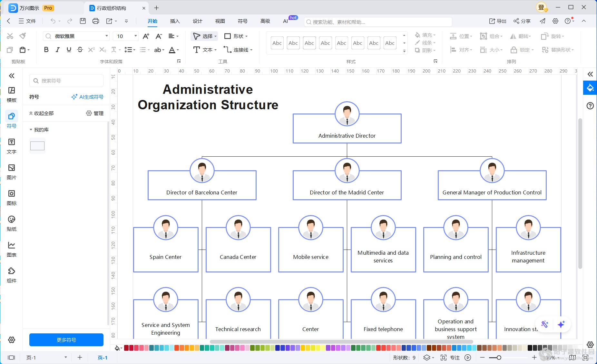This screenshot has width=597, height=364.
Task: Open the Charts panel in sidebar
Action: (12, 249)
